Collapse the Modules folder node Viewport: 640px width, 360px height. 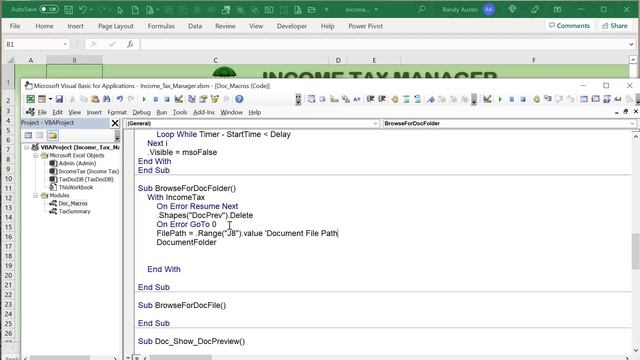(36, 196)
